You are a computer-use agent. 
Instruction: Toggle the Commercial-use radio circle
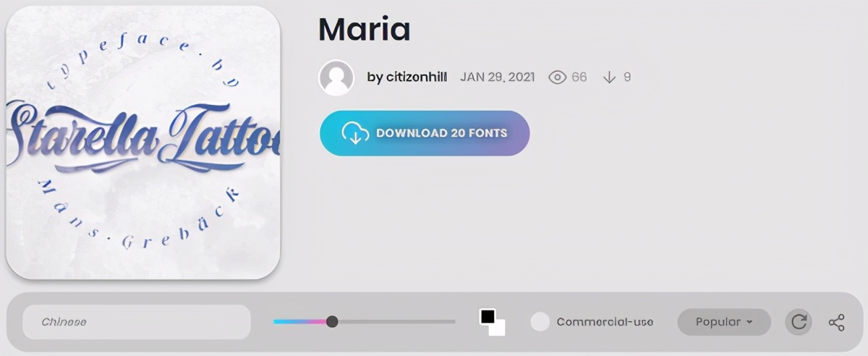tap(540, 322)
